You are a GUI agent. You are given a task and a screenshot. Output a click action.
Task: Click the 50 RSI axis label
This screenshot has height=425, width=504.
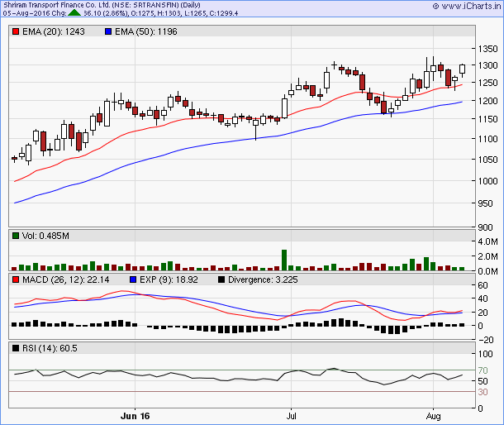click(x=483, y=381)
